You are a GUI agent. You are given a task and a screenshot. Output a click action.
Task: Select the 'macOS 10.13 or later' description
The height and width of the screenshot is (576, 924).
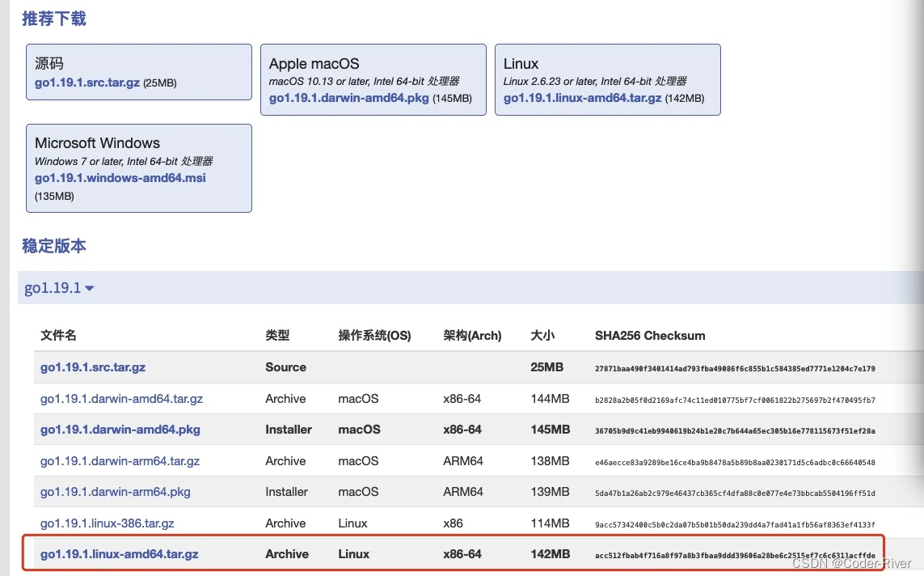click(x=364, y=82)
